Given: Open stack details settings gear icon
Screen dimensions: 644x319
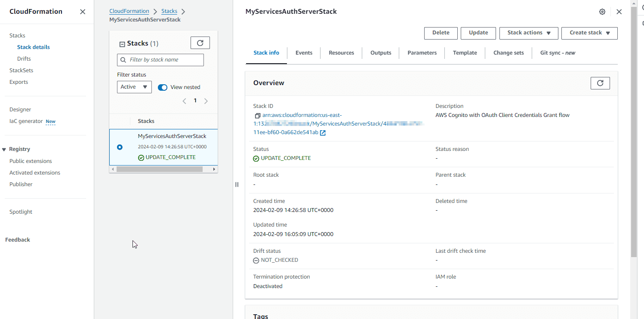Looking at the screenshot, I should coord(602,12).
